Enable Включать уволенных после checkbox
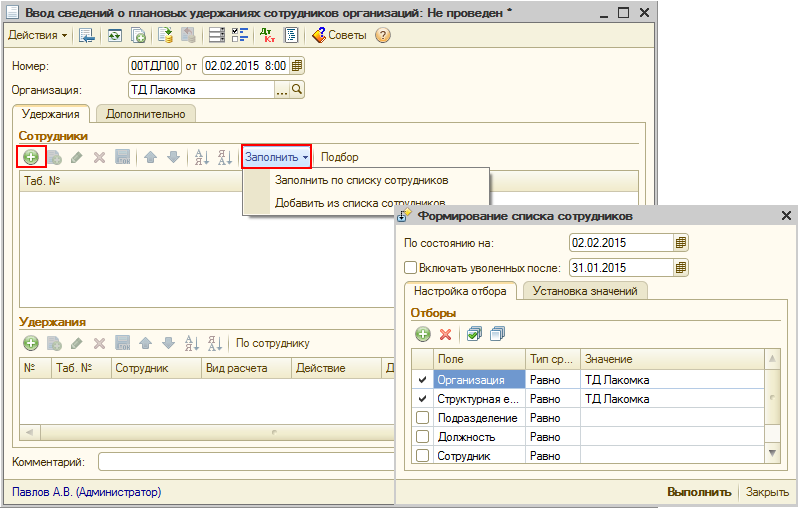 tap(410, 268)
